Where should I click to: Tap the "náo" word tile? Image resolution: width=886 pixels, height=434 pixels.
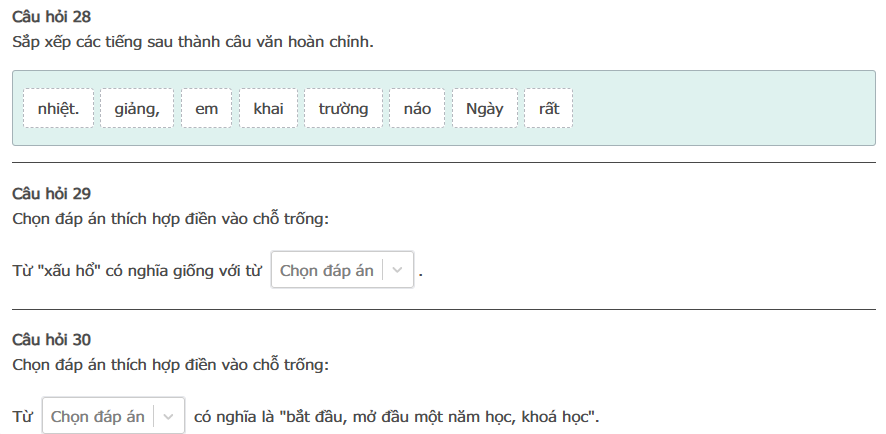417,108
